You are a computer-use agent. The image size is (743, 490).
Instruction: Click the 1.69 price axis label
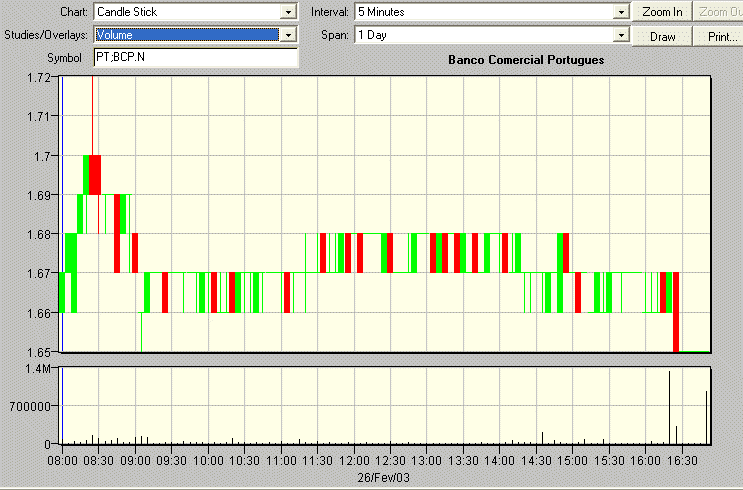[x=39, y=195]
